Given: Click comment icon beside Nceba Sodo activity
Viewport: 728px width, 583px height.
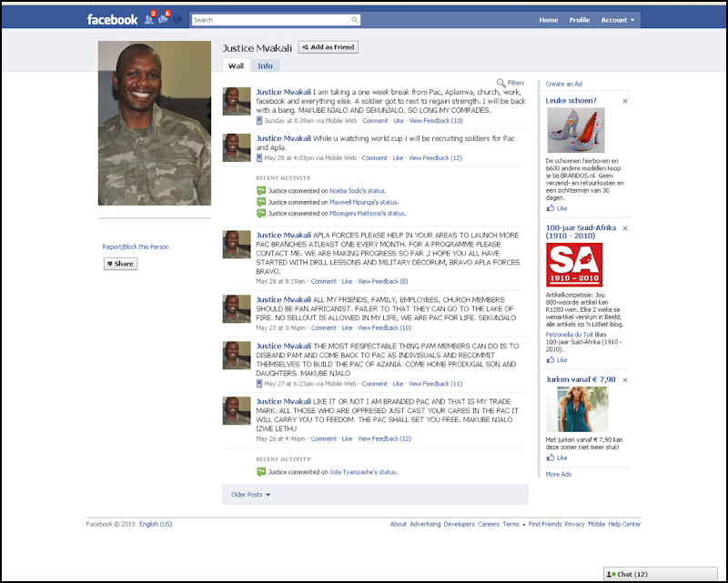Looking at the screenshot, I should coord(261,190).
